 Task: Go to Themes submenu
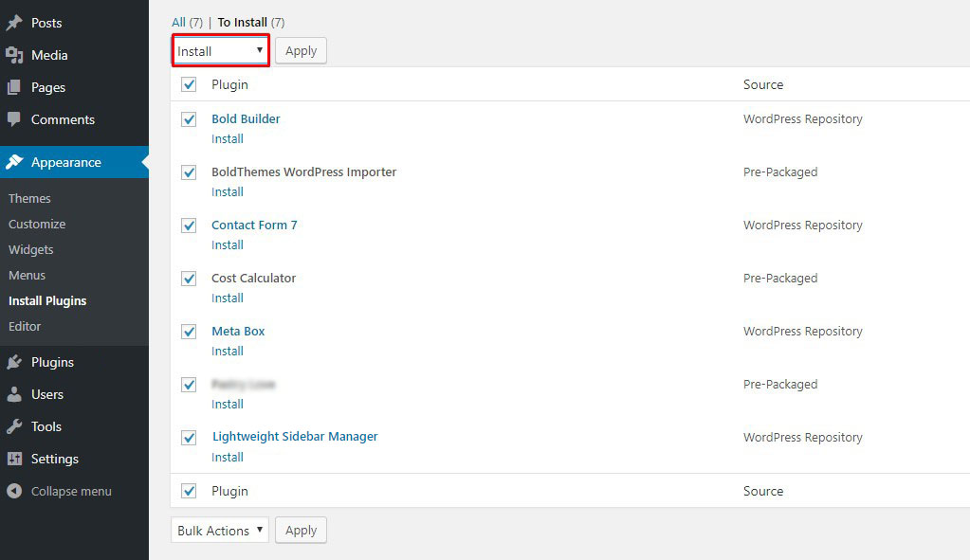[x=29, y=198]
